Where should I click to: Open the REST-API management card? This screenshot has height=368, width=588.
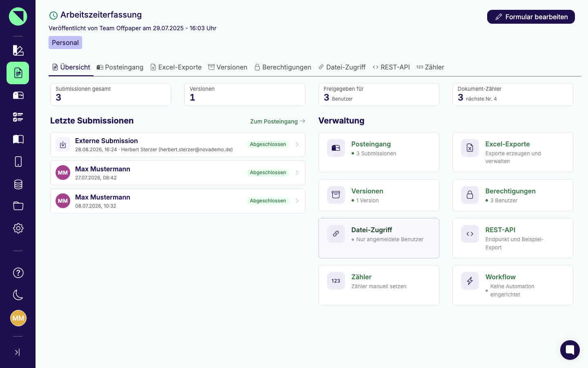[x=513, y=238]
